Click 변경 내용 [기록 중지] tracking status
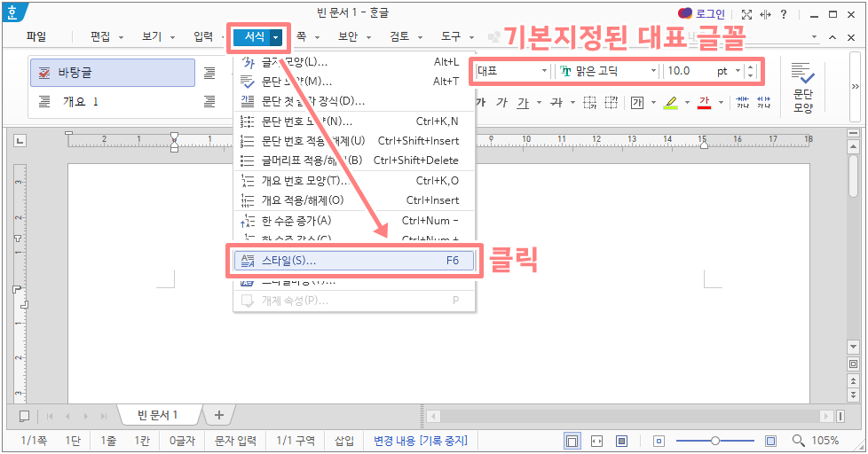 click(x=420, y=441)
